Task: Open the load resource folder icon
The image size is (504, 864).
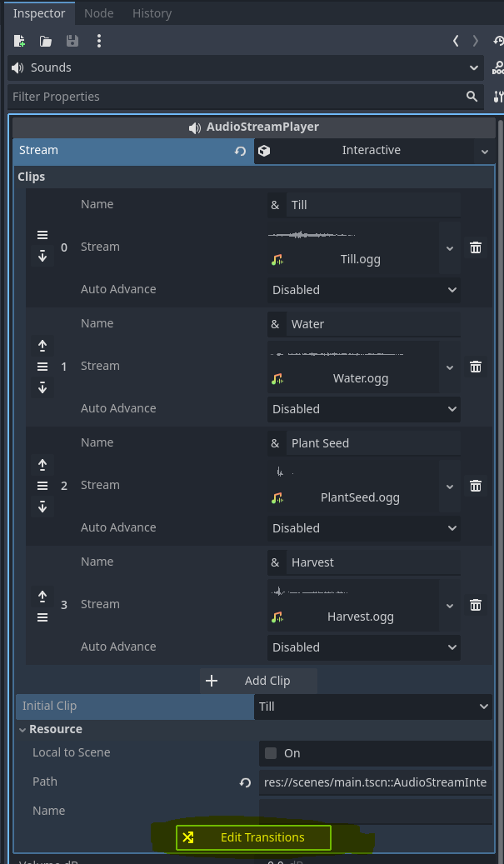Action: [x=45, y=41]
